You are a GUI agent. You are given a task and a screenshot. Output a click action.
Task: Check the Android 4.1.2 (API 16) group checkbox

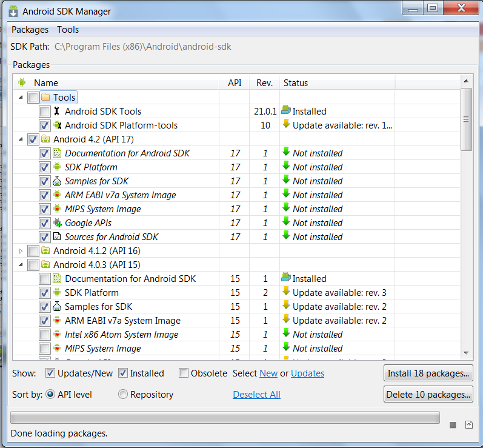(33, 251)
